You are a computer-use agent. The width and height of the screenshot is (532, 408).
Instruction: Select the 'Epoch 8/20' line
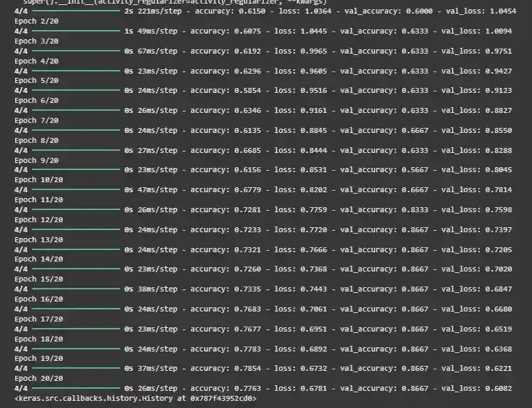(36, 141)
